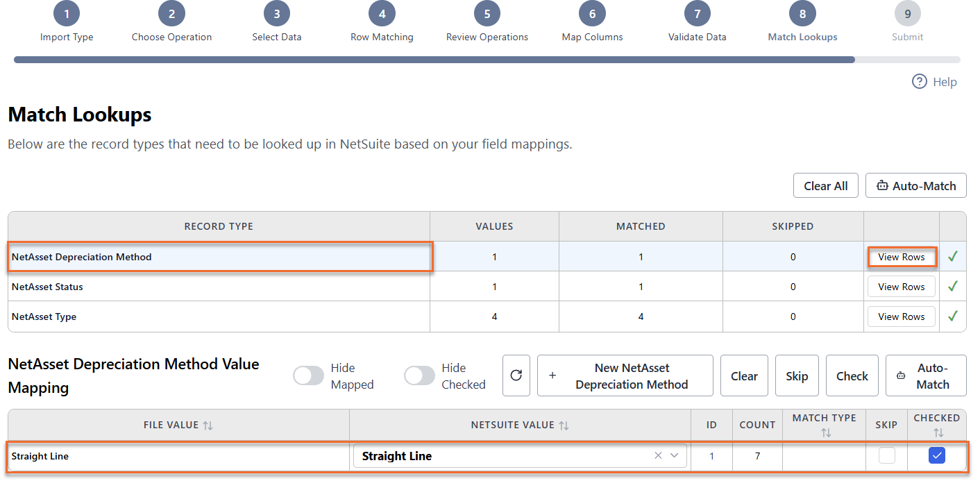Click the green checkmark for NetAsset Type
This screenshot has width=980, height=481.
[953, 316]
